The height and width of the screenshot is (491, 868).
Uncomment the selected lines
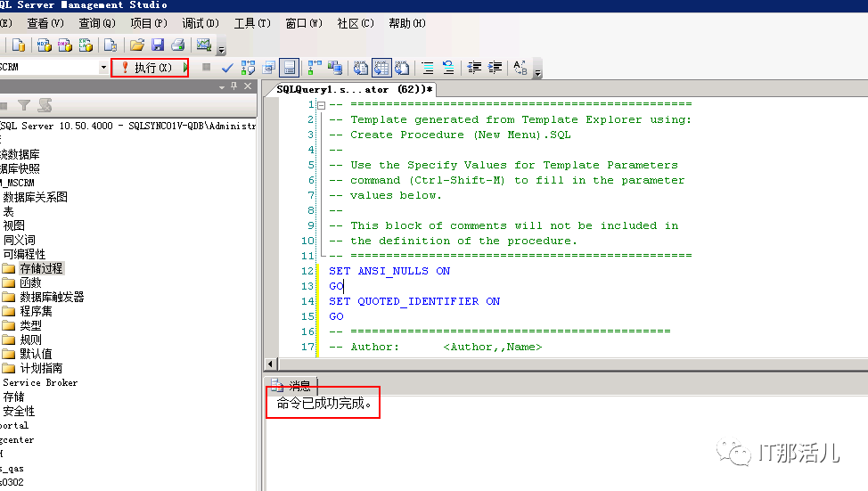click(x=448, y=68)
